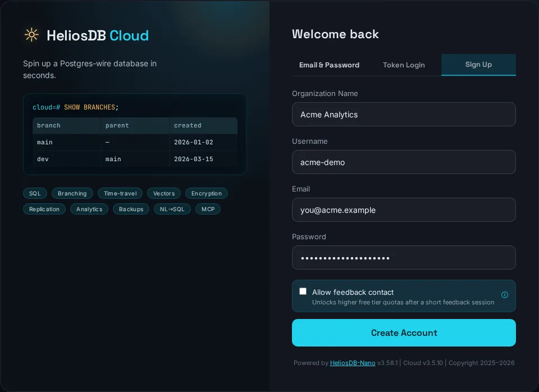Click the Create Account button
This screenshot has width=539, height=392.
coord(404,332)
